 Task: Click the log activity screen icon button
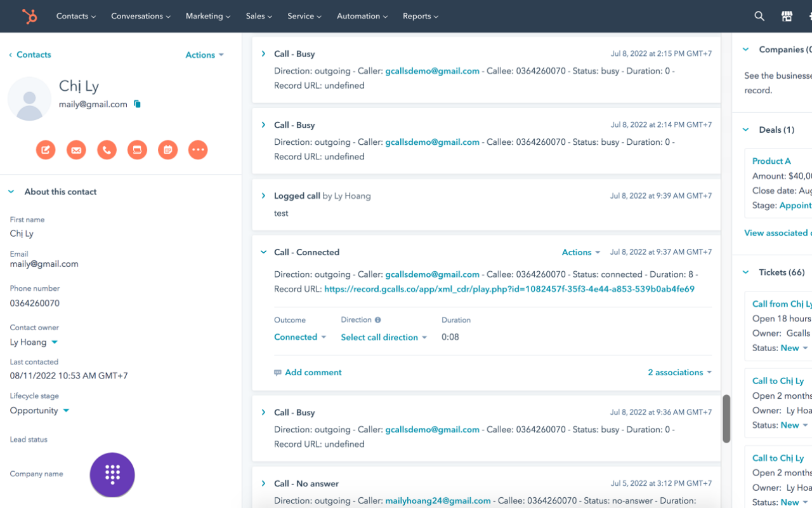coord(137,150)
